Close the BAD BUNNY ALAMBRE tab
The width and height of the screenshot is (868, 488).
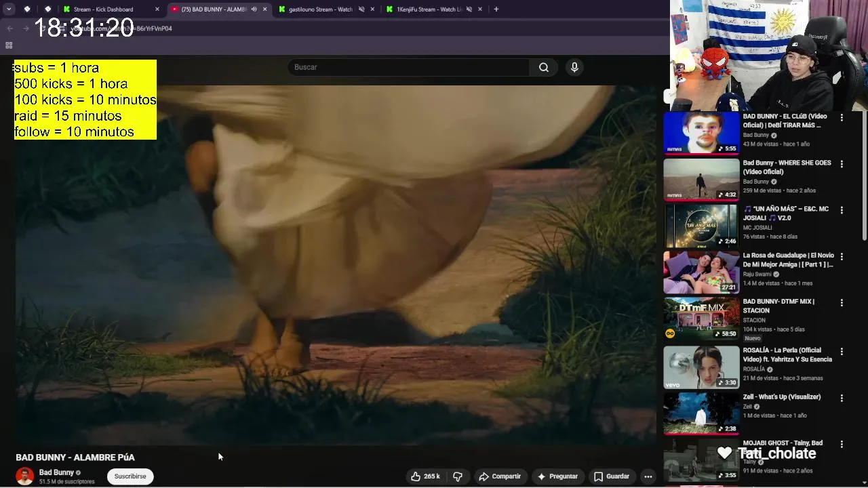[264, 9]
